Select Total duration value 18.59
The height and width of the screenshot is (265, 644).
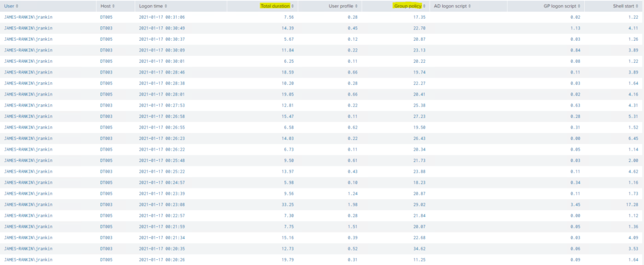point(287,72)
